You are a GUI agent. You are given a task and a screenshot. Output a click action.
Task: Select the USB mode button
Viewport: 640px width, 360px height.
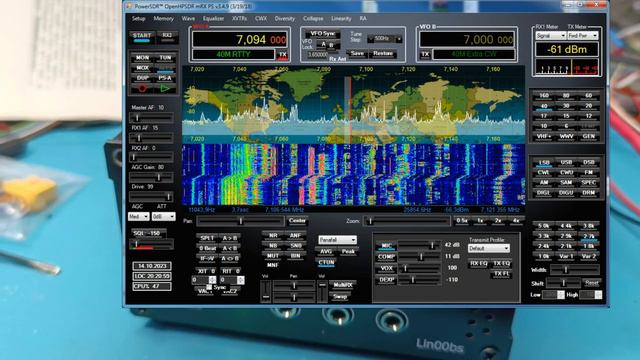point(567,162)
